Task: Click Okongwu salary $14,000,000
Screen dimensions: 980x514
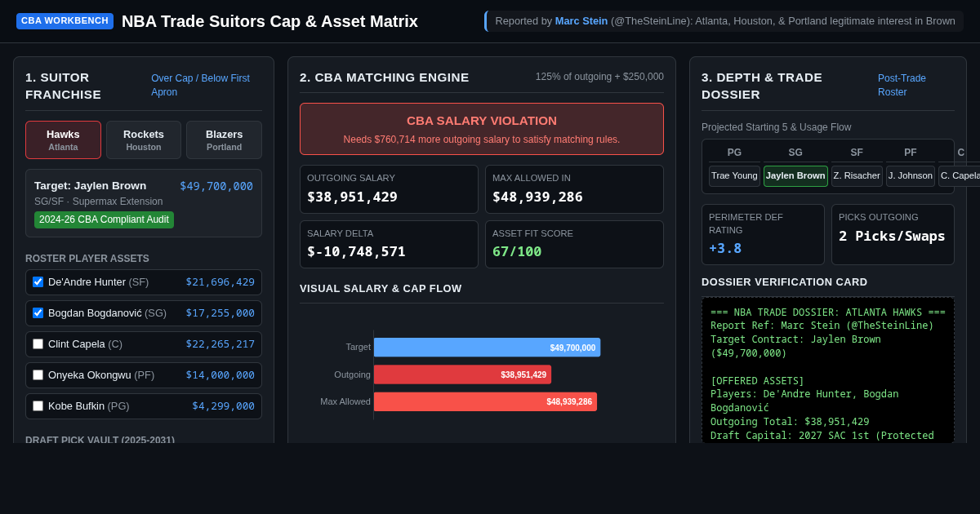Action: click(220, 375)
